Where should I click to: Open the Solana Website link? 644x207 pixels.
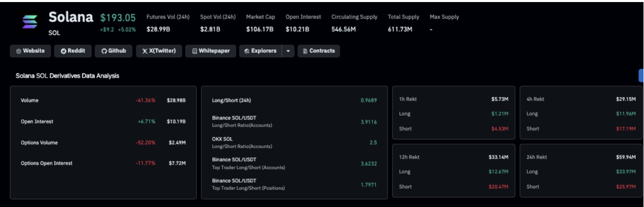click(31, 51)
